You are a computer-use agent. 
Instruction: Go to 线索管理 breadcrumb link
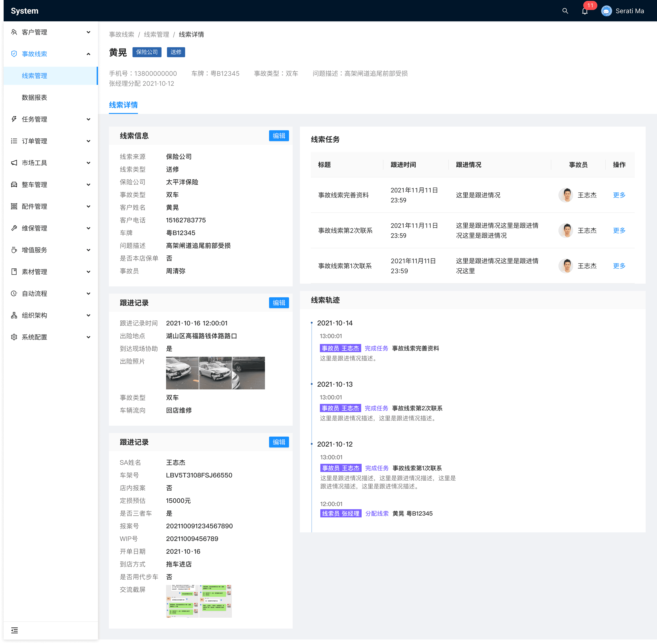(x=156, y=34)
